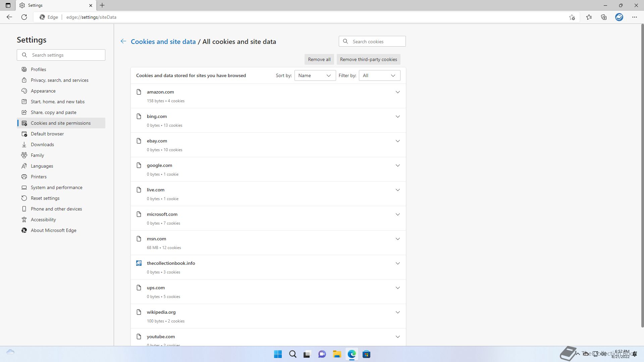This screenshot has height=362, width=644.
Task: Click the refresh page icon
Action: [x=24, y=17]
